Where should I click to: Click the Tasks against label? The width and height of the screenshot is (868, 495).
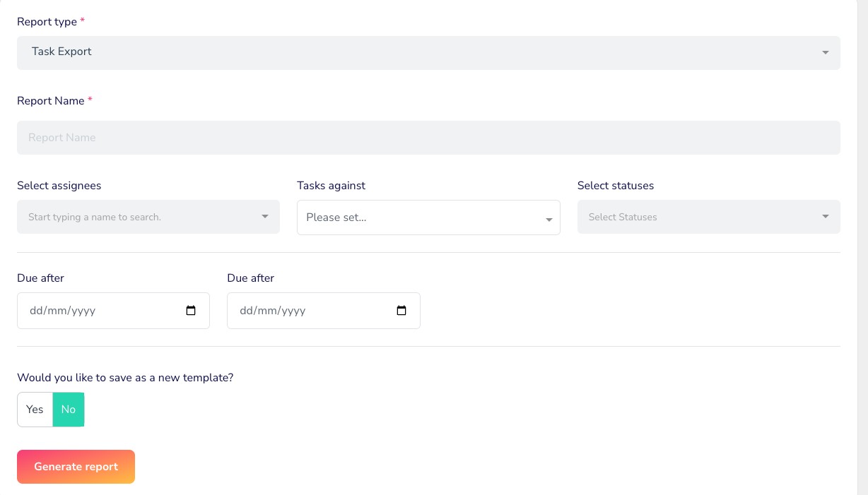click(331, 186)
